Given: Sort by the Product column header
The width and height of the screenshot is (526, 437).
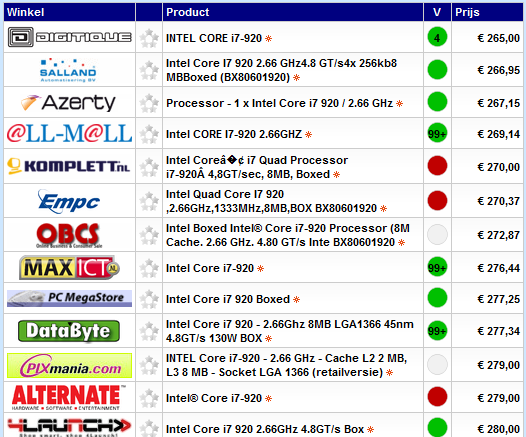Looking at the screenshot, I should pyautogui.click(x=188, y=12).
